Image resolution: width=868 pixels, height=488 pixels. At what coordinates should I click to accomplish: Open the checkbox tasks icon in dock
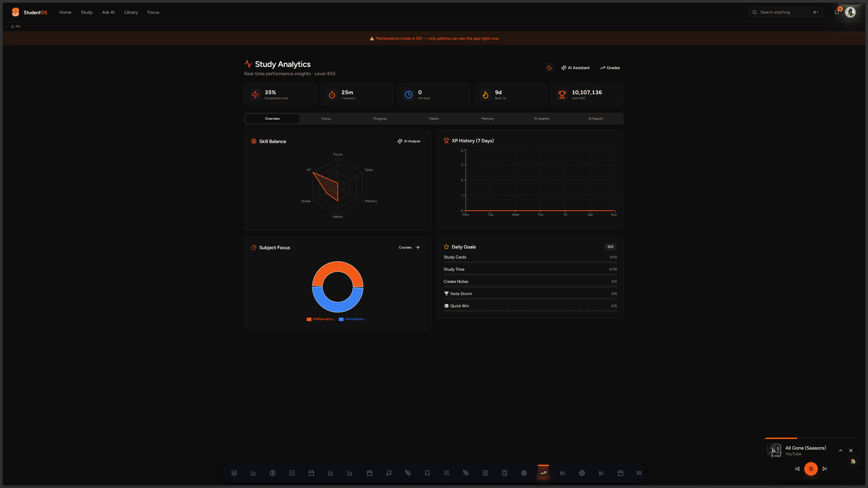click(x=292, y=473)
